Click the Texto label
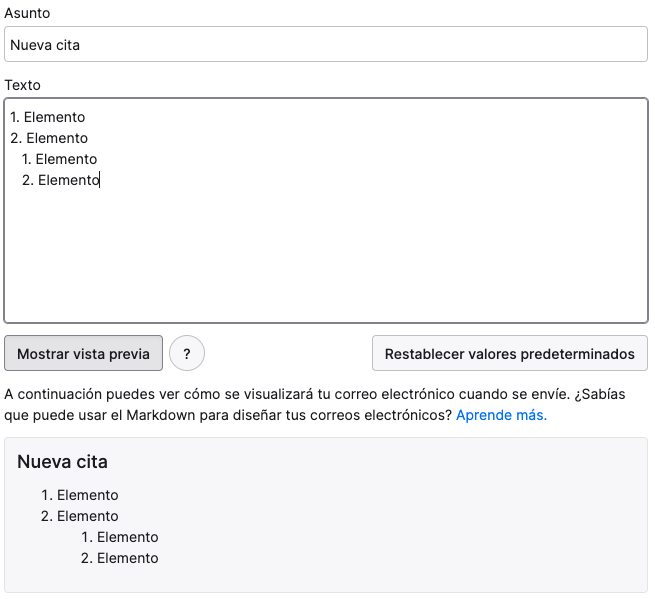The height and width of the screenshot is (599, 655). (x=23, y=85)
